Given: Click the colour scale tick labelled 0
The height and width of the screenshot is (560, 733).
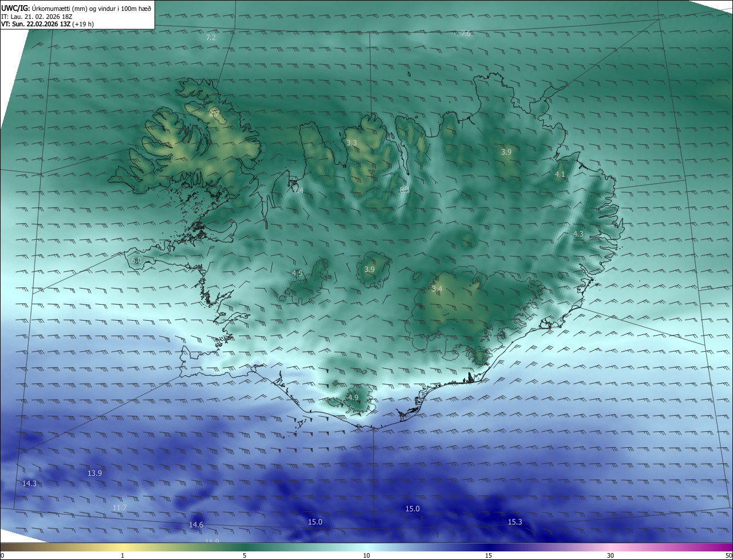Looking at the screenshot, I should point(2,555).
